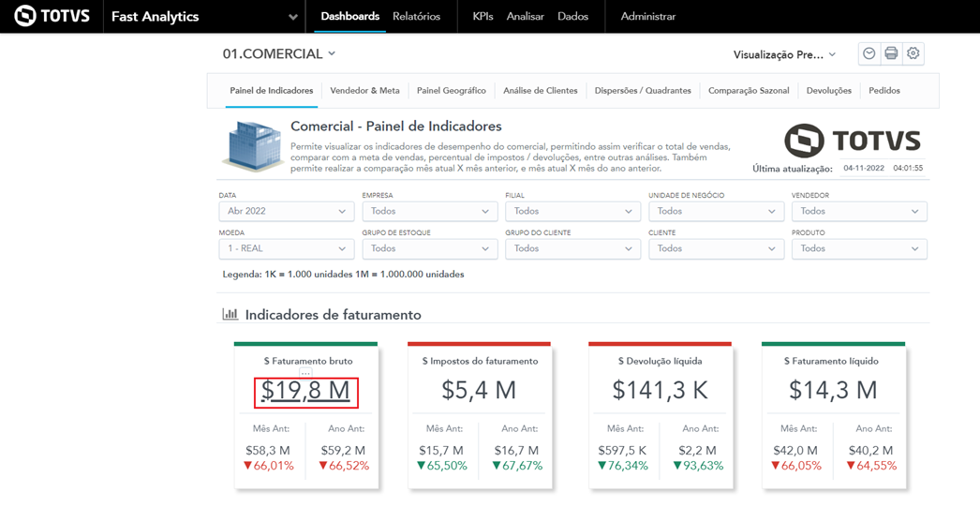Click the $40,2 M previous year value

point(871,450)
